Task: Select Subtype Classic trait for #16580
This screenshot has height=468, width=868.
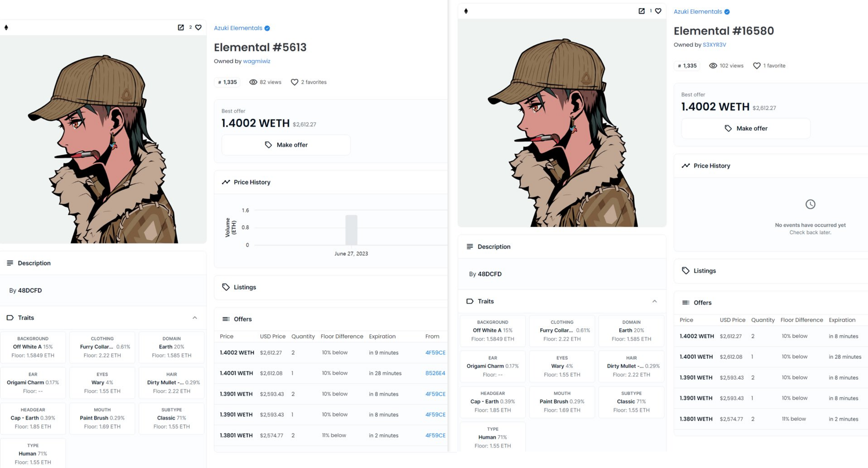Action: [631, 402]
